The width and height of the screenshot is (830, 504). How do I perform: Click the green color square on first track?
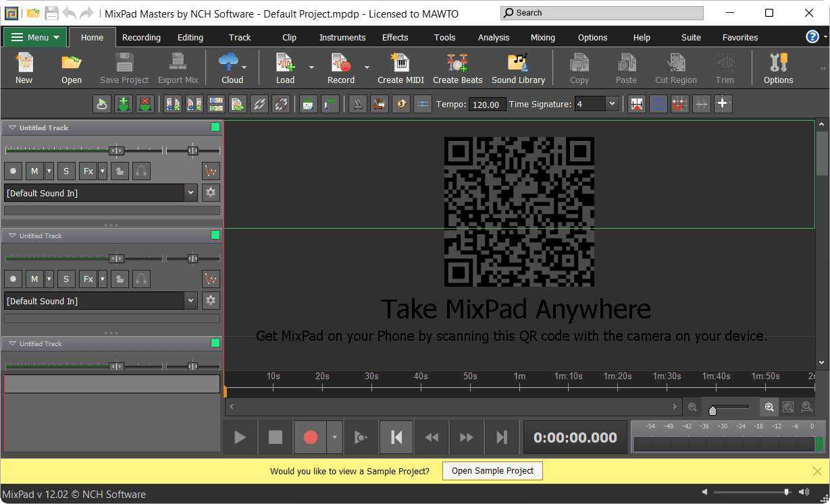pos(215,127)
